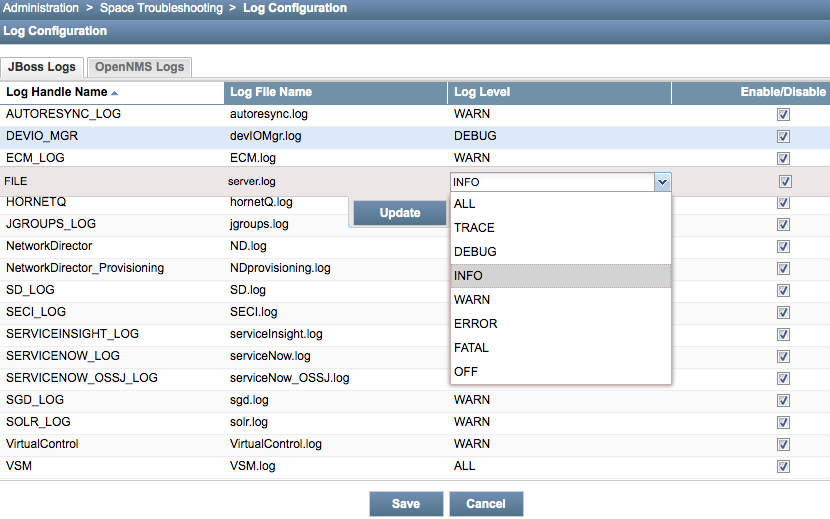
Task: Toggle the DEVIO_MGR enable checkbox
Action: click(783, 136)
